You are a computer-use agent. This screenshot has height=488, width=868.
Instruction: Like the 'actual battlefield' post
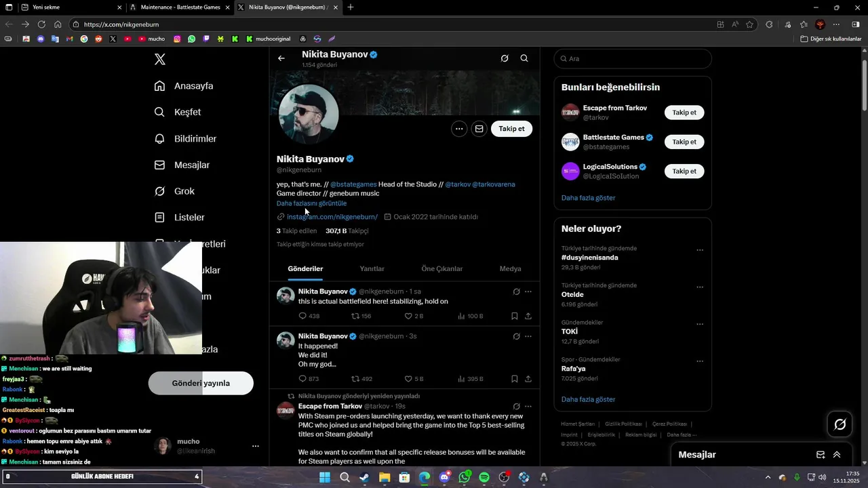click(x=414, y=317)
